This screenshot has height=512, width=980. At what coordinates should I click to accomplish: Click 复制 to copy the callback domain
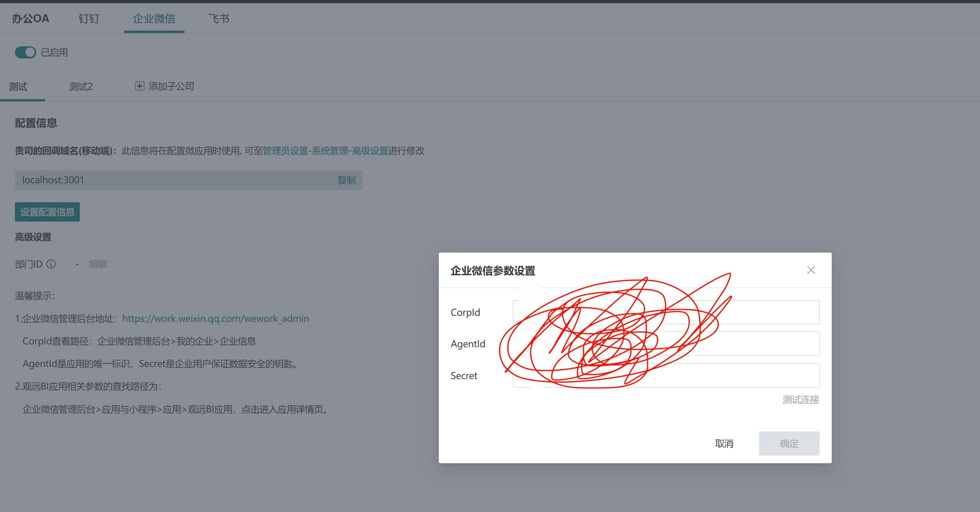point(347,180)
